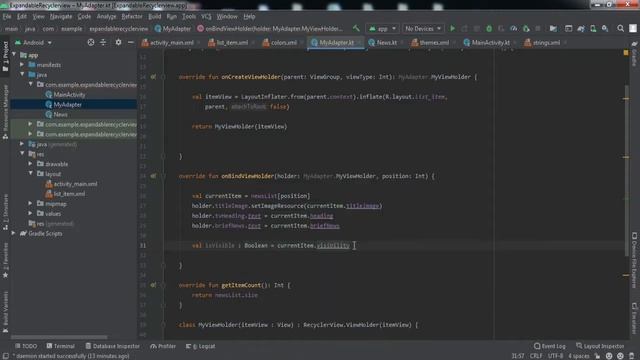Click expandablerecyclerview breadcrumb
The width and height of the screenshot is (640, 360).
point(118,29)
